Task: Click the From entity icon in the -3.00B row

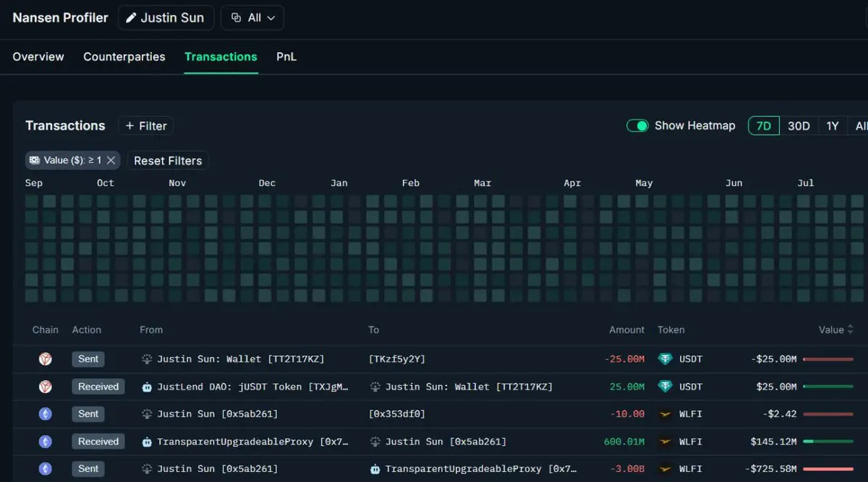Action: click(147, 469)
